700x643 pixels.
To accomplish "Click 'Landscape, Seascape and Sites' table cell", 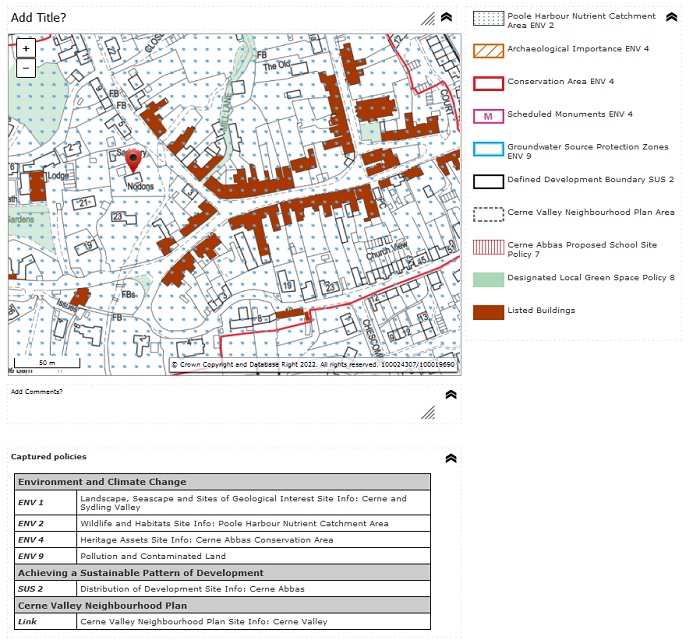I will (x=254, y=502).
